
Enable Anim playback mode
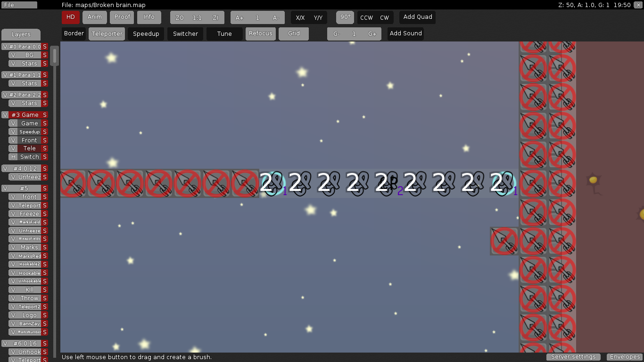(94, 17)
